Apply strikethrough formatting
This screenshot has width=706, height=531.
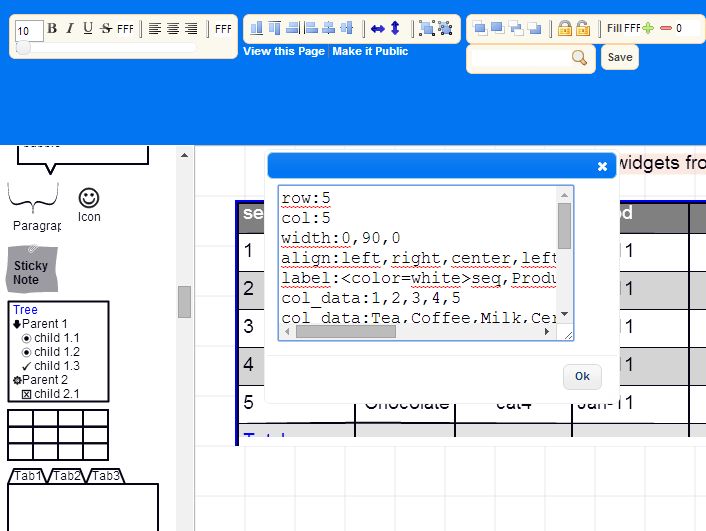click(106, 29)
